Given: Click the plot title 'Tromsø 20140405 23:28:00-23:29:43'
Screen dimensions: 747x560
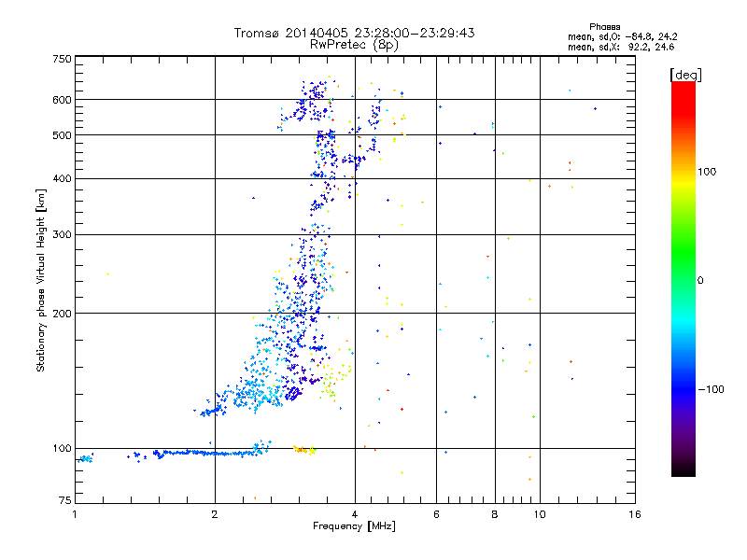Looking at the screenshot, I should point(354,33).
